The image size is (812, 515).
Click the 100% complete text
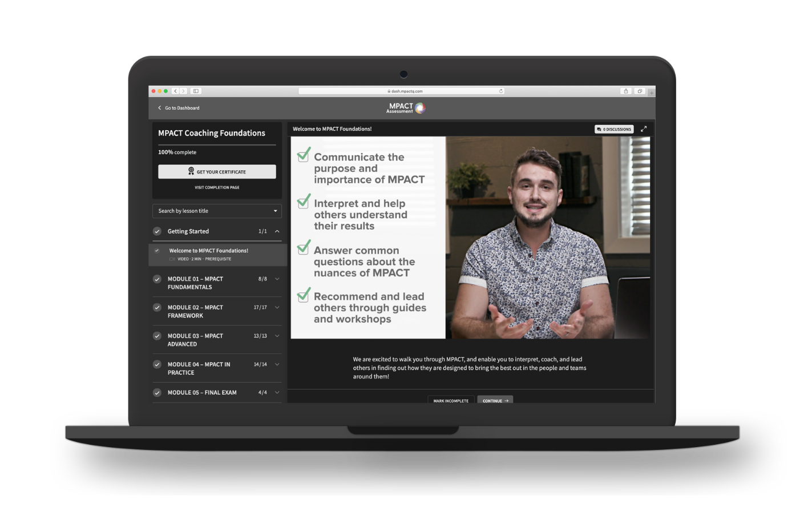tap(177, 152)
